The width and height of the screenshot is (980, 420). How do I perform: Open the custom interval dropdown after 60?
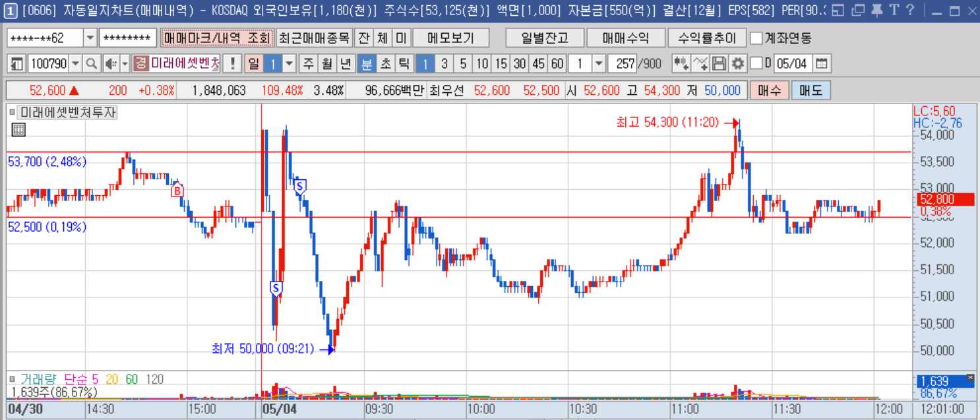pos(599,64)
